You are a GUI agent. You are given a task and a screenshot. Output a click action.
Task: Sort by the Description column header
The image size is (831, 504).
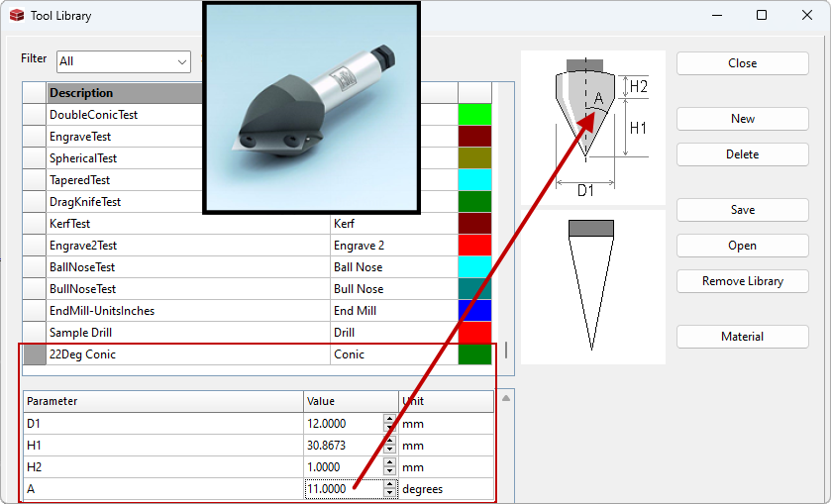[124, 93]
